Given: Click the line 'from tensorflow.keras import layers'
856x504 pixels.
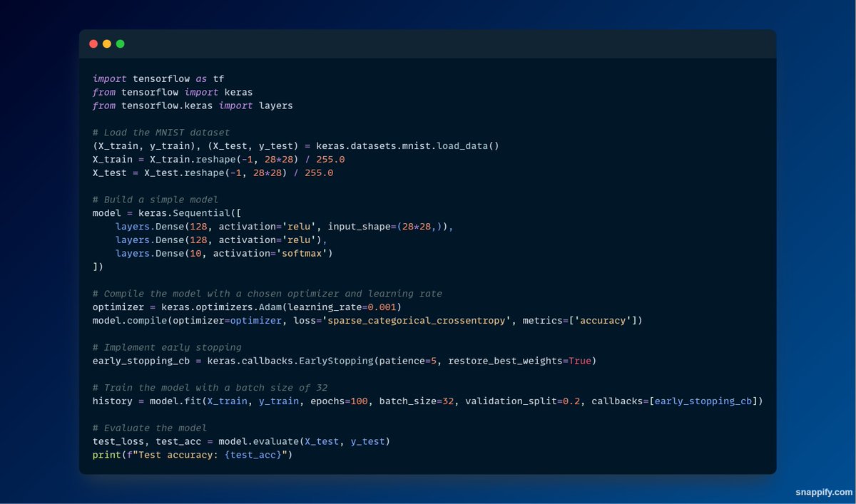Looking at the screenshot, I should point(193,106).
